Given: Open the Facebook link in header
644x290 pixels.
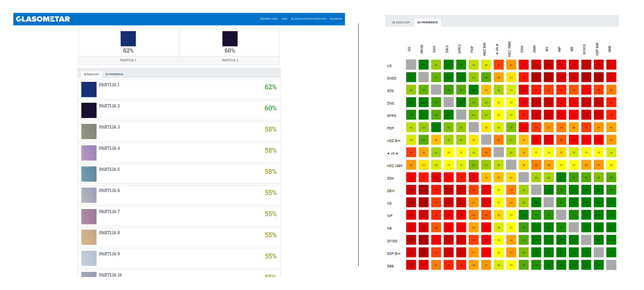Looking at the screenshot, I should [x=336, y=19].
